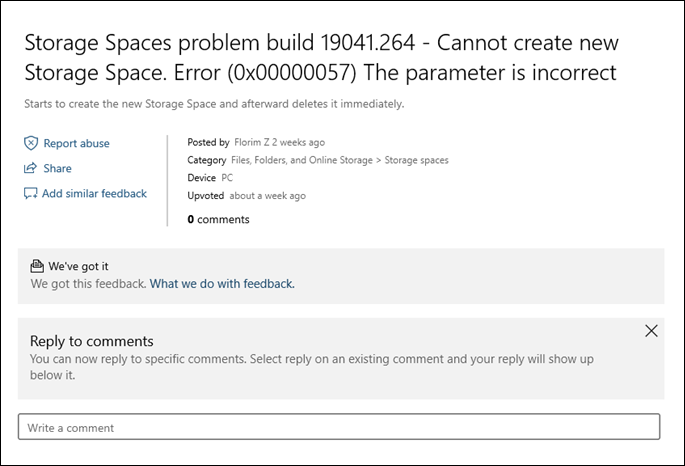The image size is (685, 466).
Task: Open the Report abuse link
Action: point(76,143)
